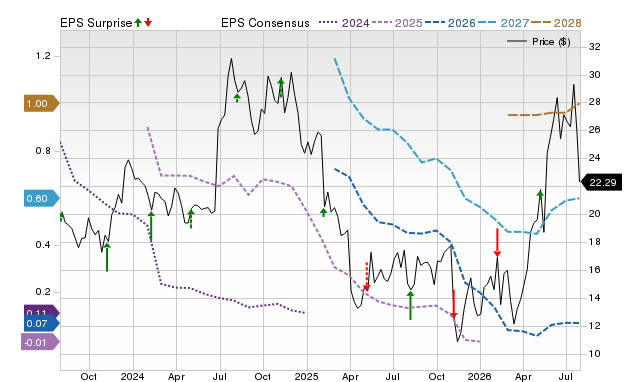
Task: Click the EPS Consensus legend title
Action: point(265,23)
